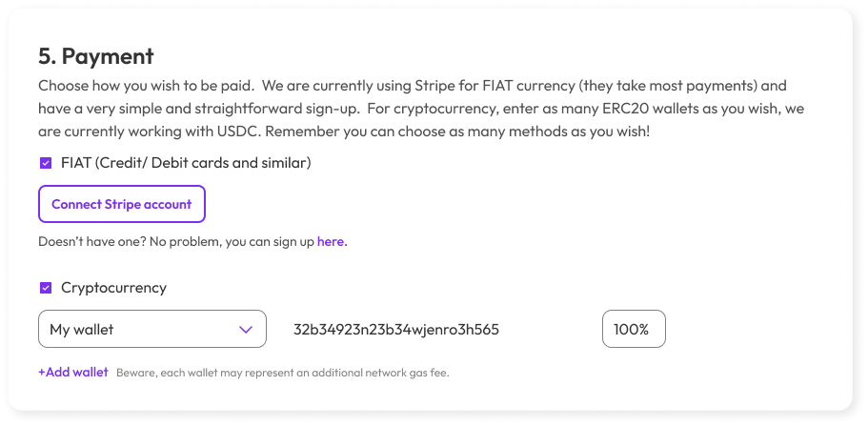The height and width of the screenshot is (426, 868).
Task: Click the Cryptocurrency label text
Action: [113, 287]
